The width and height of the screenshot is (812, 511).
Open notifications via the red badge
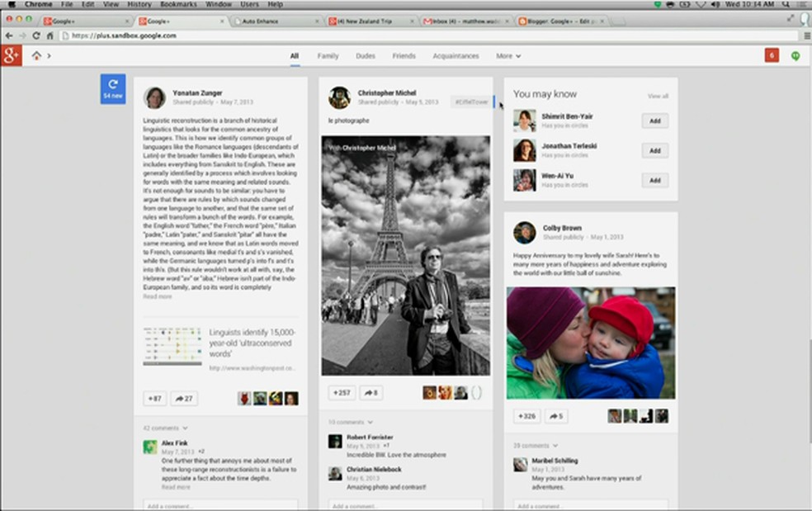tap(770, 54)
